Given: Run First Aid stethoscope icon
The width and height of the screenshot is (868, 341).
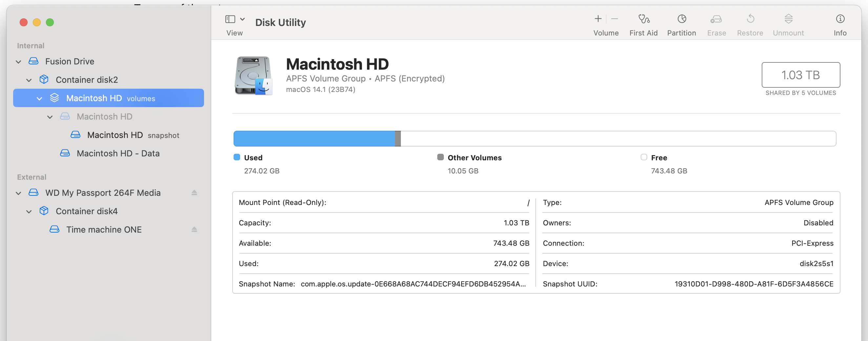Looking at the screenshot, I should [644, 18].
